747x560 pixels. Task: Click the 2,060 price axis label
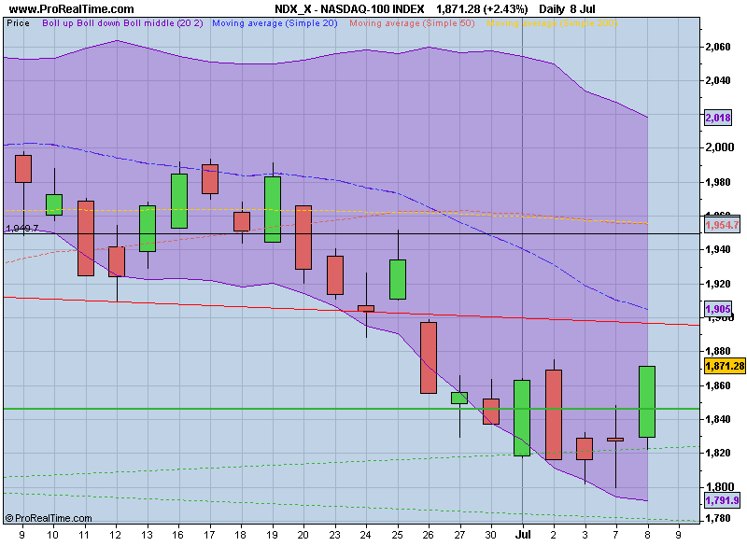tap(718, 47)
